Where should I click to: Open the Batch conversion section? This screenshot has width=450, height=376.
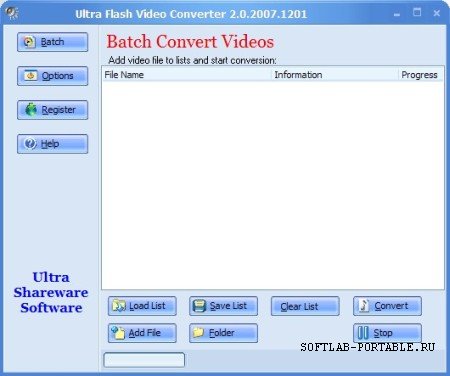(x=53, y=42)
